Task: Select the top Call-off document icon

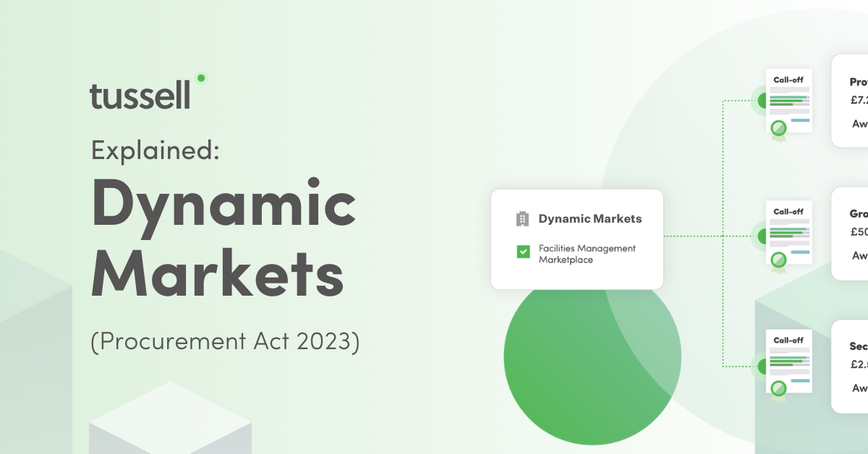Action: click(x=788, y=101)
